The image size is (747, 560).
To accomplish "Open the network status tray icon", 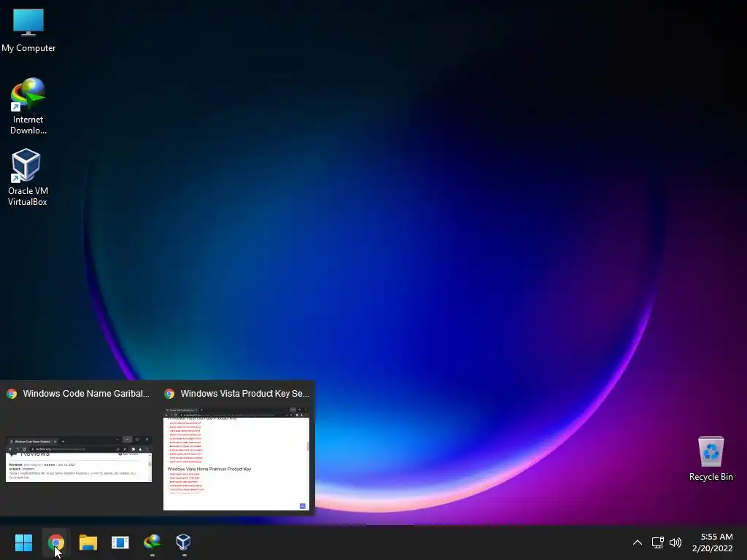I will [658, 542].
